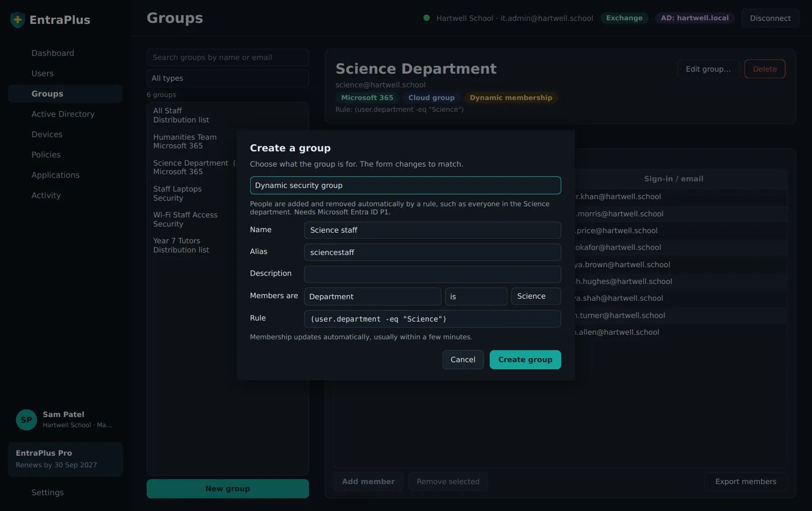The height and width of the screenshot is (511, 812).
Task: Cancel the Create a group dialog
Action: (x=463, y=360)
